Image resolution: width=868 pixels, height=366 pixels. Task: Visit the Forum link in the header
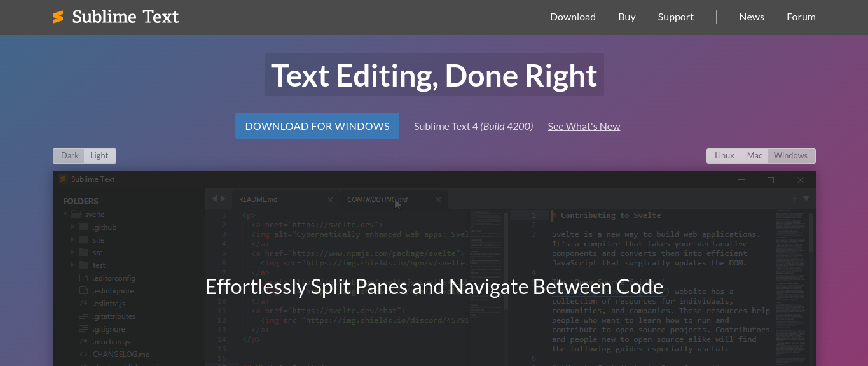tap(801, 17)
